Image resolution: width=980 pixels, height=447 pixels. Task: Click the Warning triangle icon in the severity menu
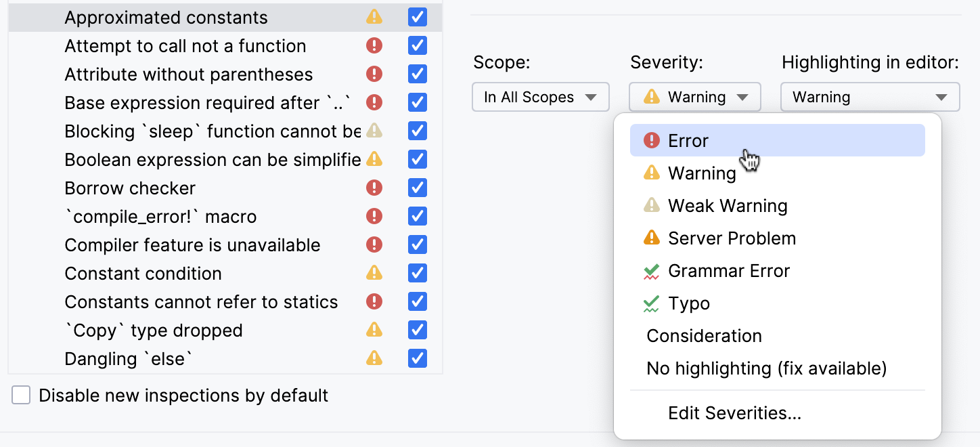(652, 173)
